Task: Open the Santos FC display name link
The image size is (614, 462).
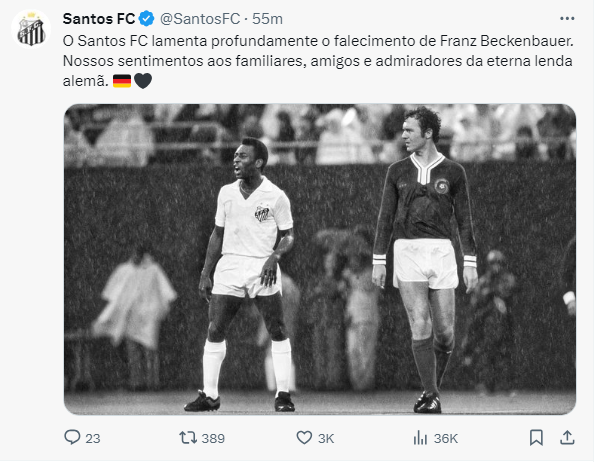Action: 98,18
